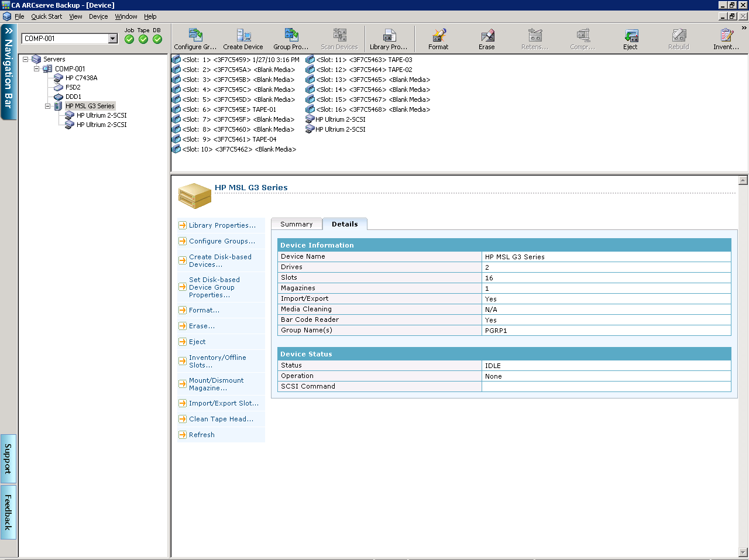Click the Job status green check indicator
The height and width of the screenshot is (560, 749).
(x=129, y=39)
